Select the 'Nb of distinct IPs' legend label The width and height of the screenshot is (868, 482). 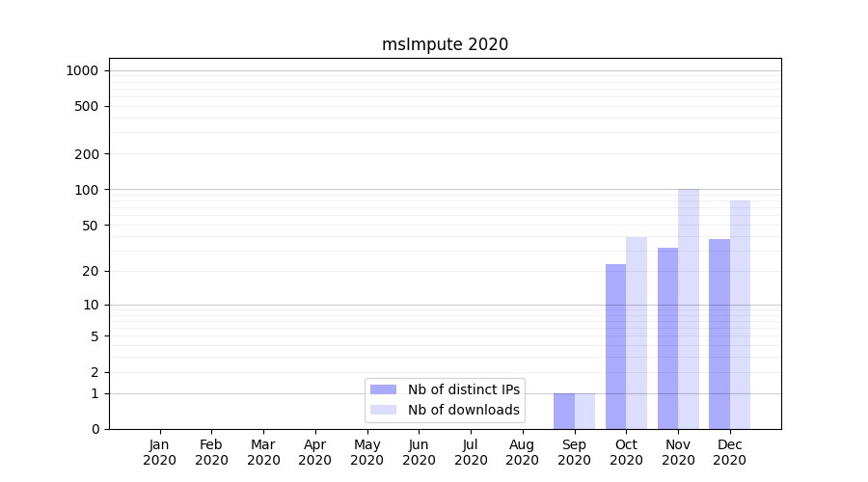pos(464,389)
